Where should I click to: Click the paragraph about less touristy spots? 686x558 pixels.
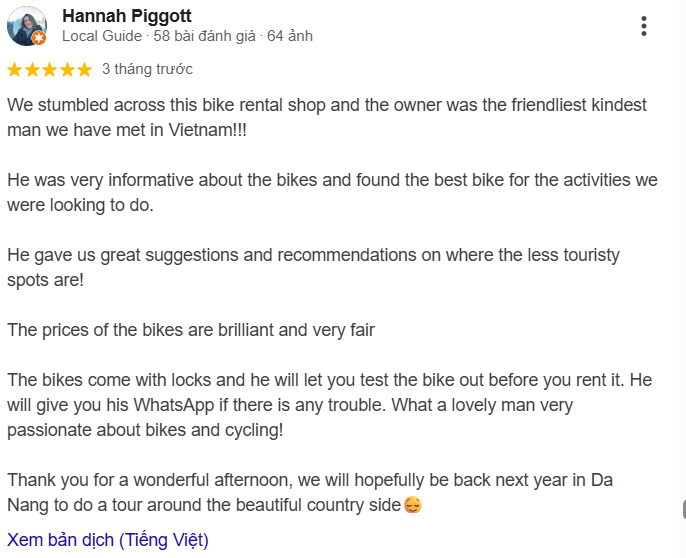313,267
